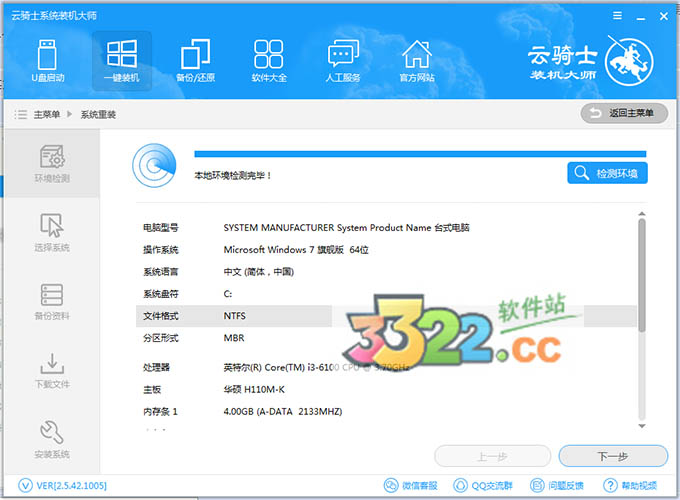Select the 内存条 1 row
Screen dimensions: 680x500
click(386, 412)
